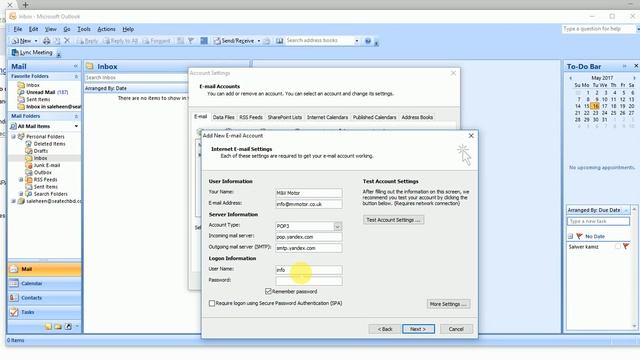This screenshot has height=360, width=640.
Task: Switch to Calendar in the navigation pane
Action: 44,283
